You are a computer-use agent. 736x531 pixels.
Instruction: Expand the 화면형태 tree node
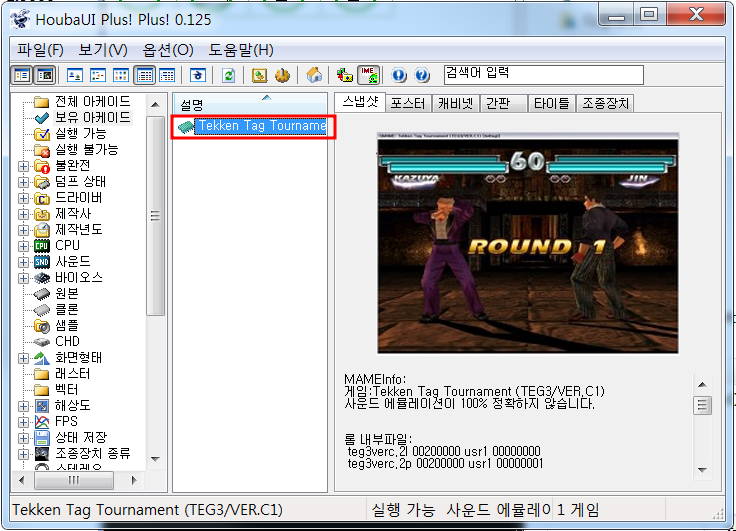tap(23, 358)
